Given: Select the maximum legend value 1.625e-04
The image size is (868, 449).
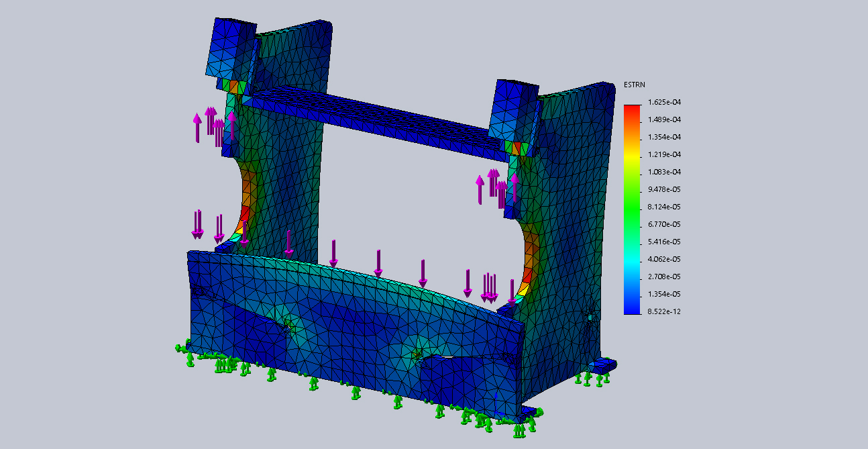Looking at the screenshot, I should coord(663,103).
